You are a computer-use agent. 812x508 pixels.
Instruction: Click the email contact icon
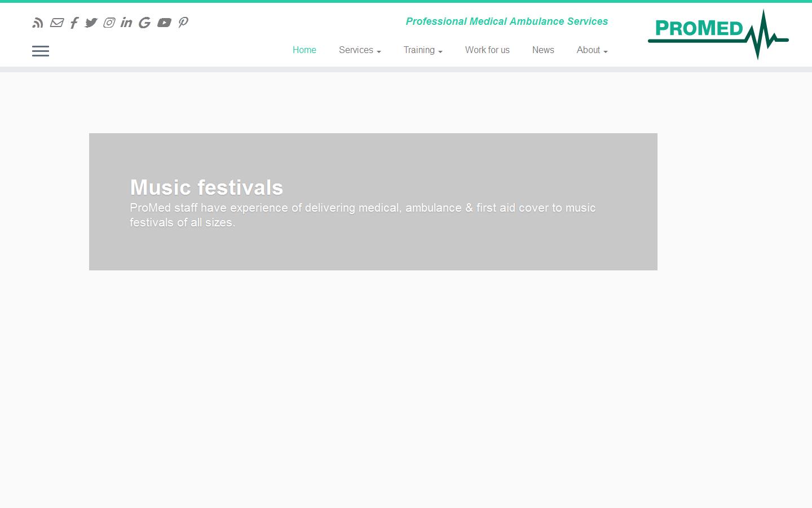coord(56,23)
